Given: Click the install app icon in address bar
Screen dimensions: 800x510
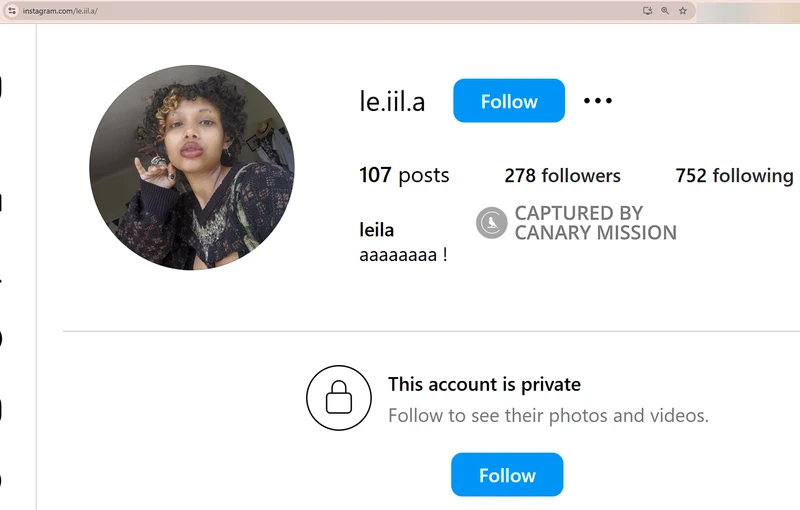Looking at the screenshot, I should [x=648, y=11].
